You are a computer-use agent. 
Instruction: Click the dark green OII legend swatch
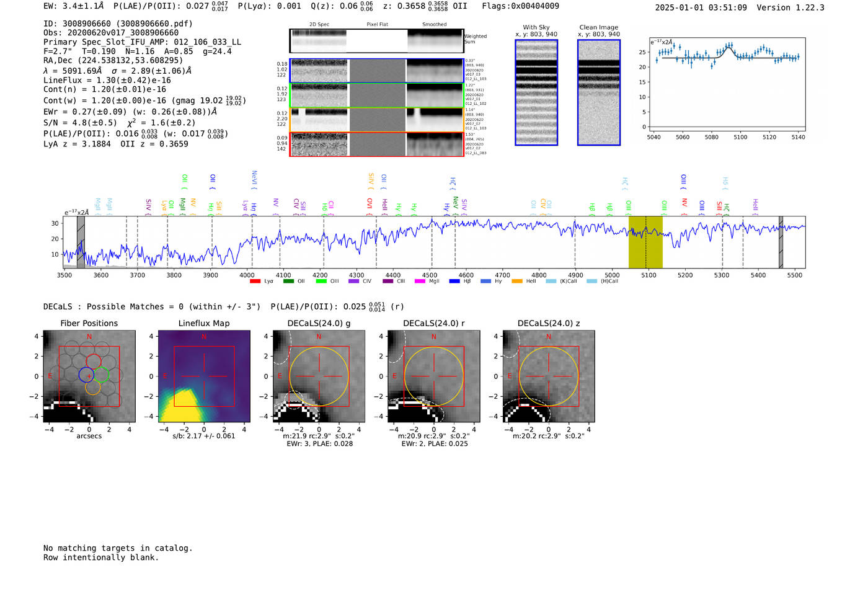coord(288,282)
